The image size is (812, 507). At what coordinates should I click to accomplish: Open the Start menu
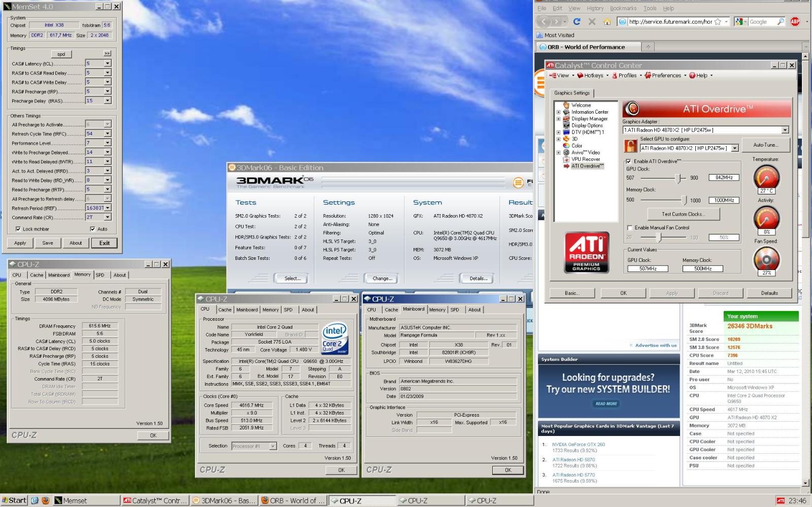coord(14,500)
